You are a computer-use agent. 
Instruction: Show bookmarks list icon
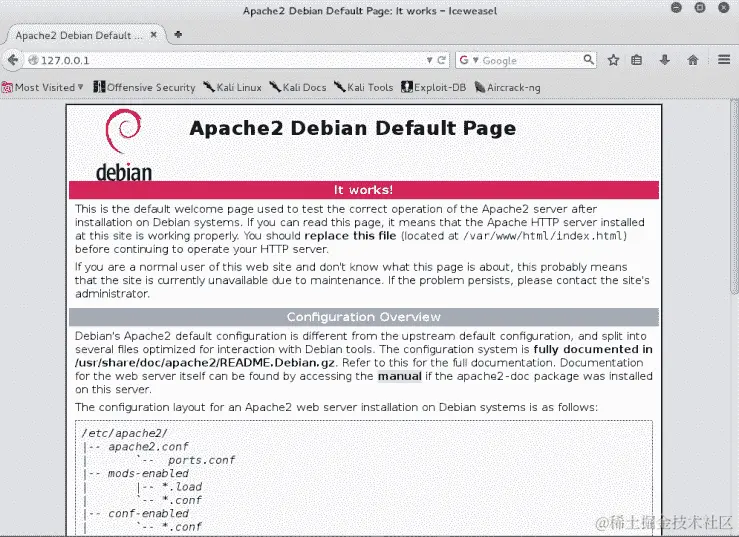point(637,60)
